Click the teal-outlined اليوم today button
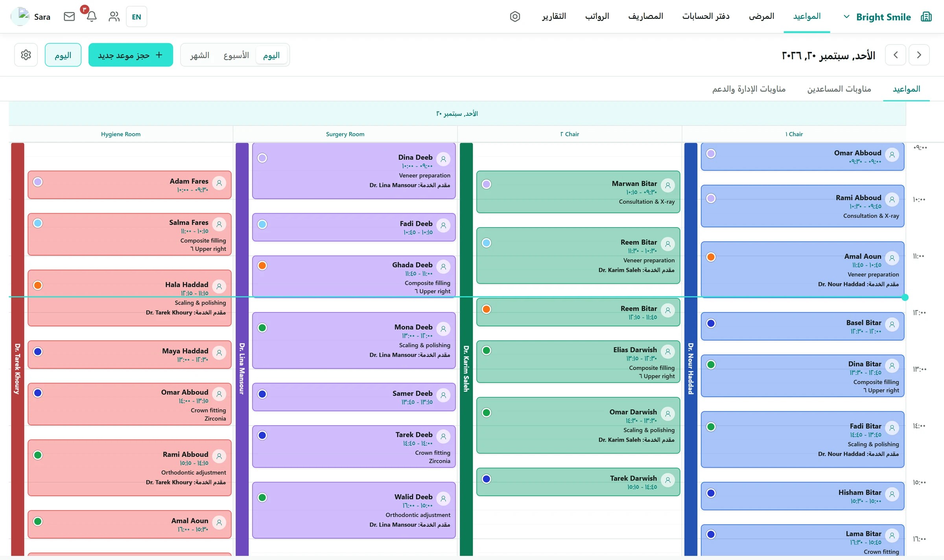 coord(63,55)
